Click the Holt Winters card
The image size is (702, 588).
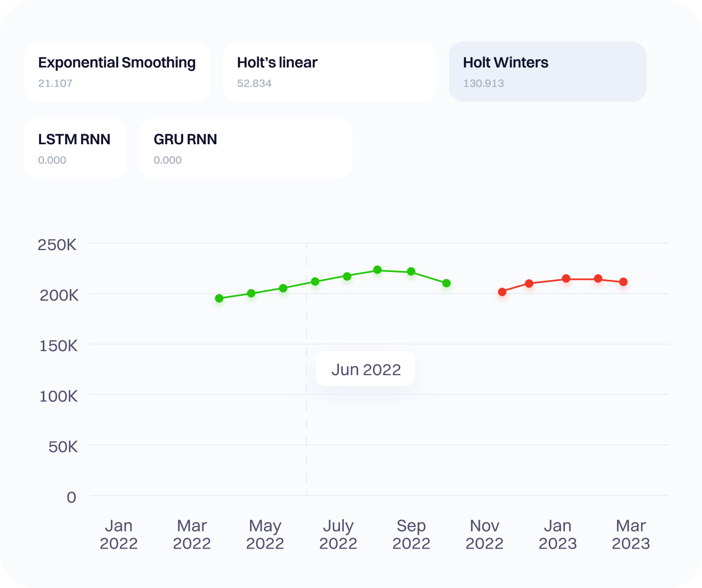point(547,72)
